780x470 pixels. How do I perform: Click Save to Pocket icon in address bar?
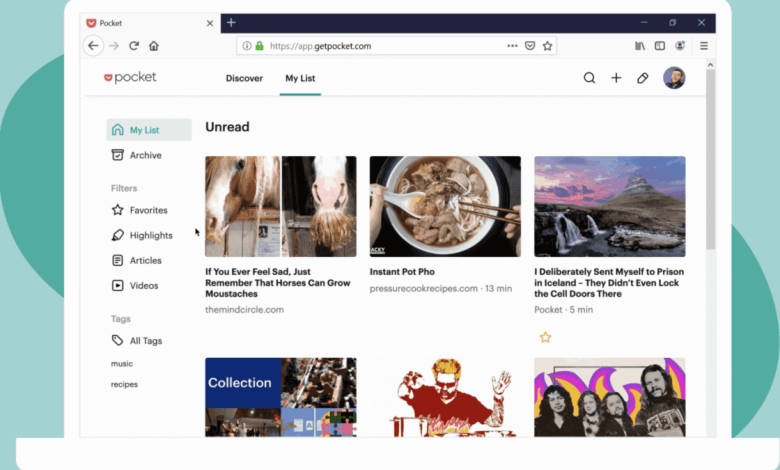coord(530,46)
